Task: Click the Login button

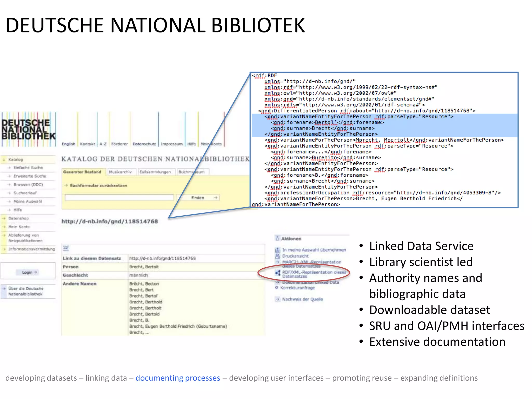Action: [27, 272]
